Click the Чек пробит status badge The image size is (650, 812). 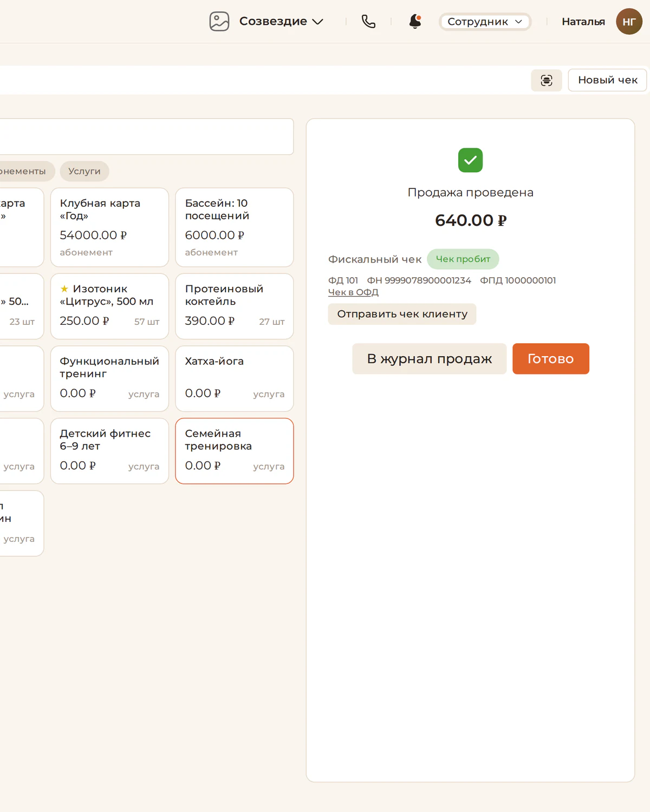(463, 259)
